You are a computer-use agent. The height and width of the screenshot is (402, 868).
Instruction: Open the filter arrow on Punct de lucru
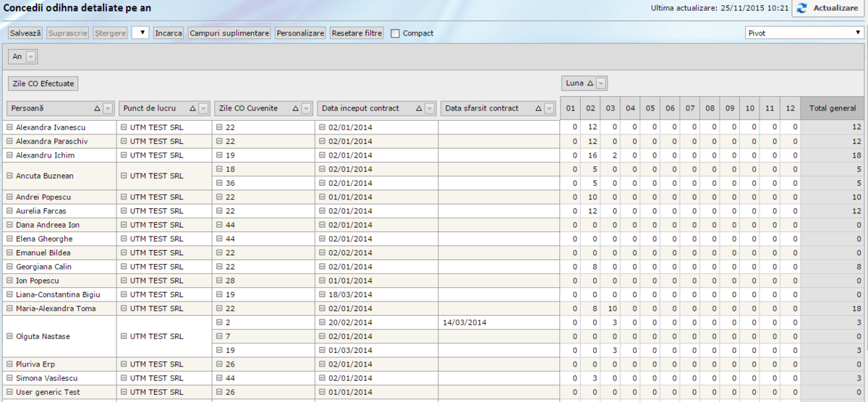pos(204,108)
